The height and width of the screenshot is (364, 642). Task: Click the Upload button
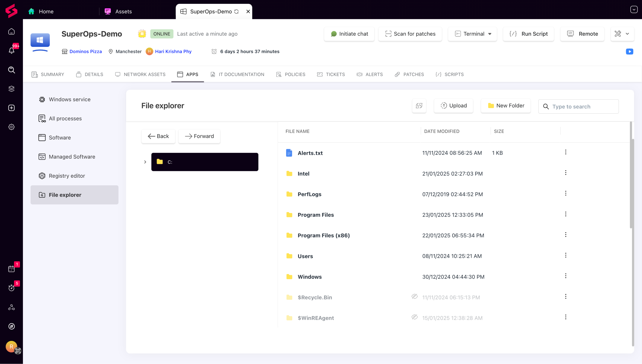tap(454, 106)
